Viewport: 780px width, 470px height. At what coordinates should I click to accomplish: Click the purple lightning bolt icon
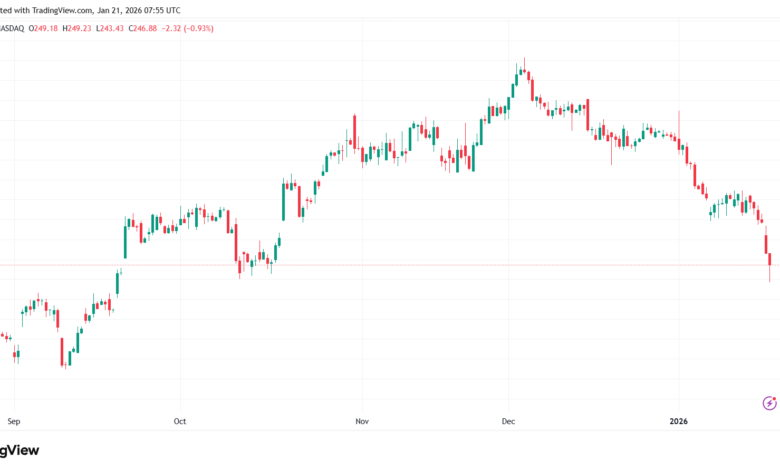[769, 403]
